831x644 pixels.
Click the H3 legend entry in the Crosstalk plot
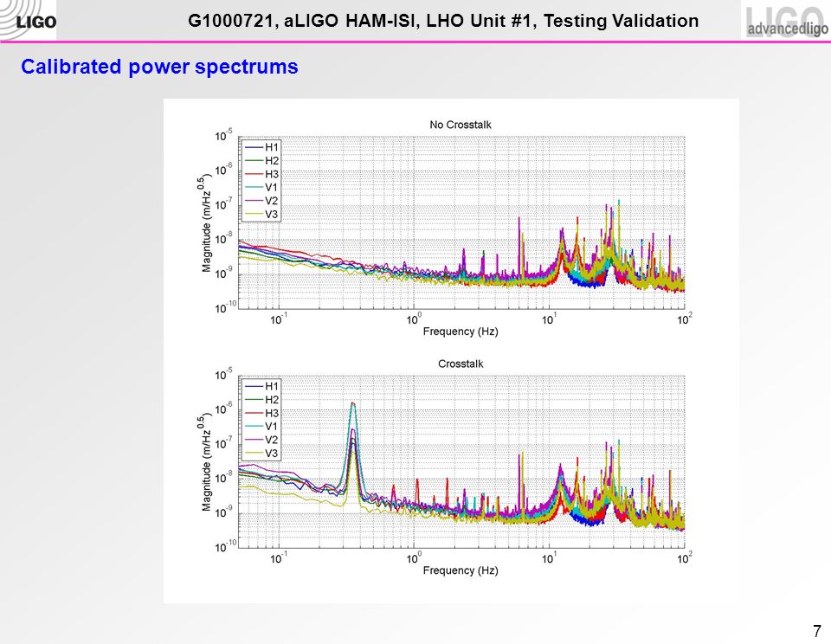(x=262, y=413)
